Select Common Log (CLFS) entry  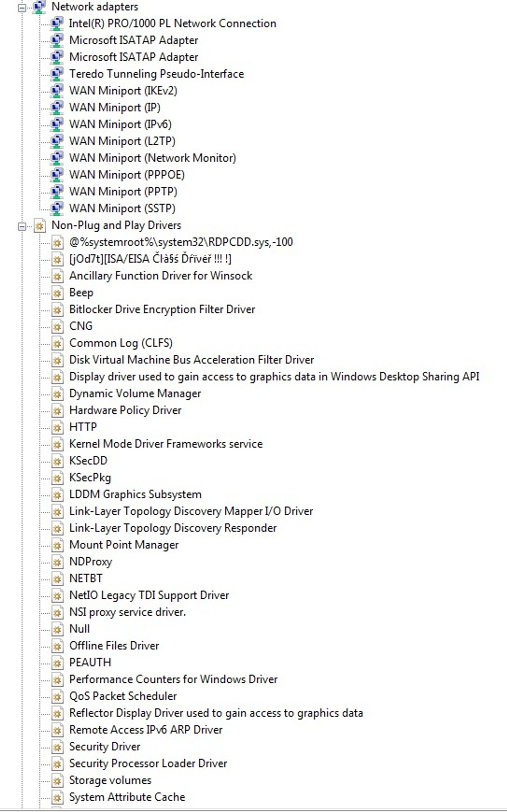(121, 343)
